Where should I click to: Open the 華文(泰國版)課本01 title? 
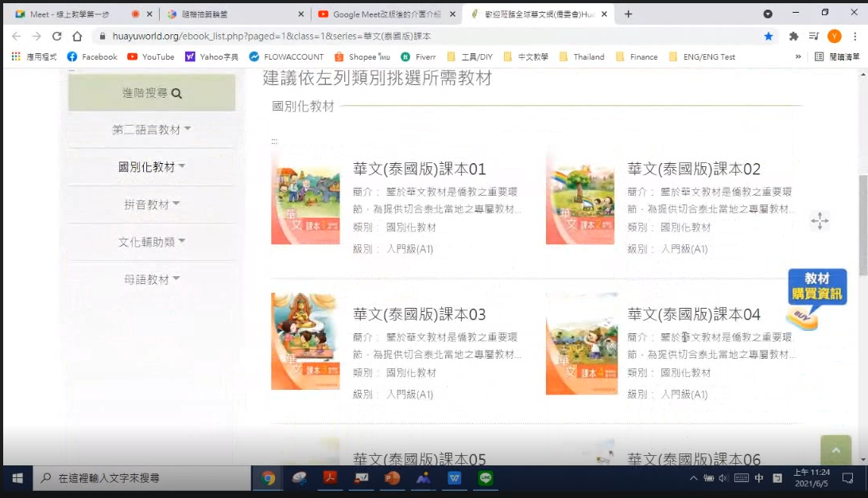(419, 169)
